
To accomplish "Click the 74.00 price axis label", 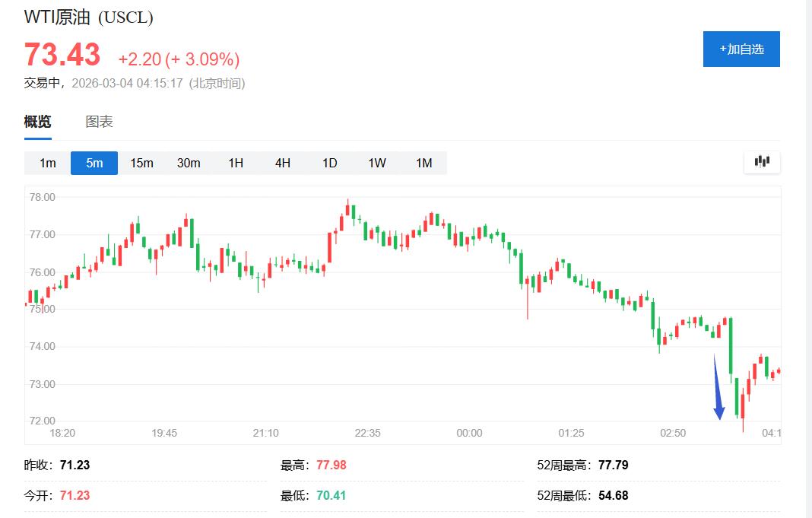I will click(x=43, y=346).
